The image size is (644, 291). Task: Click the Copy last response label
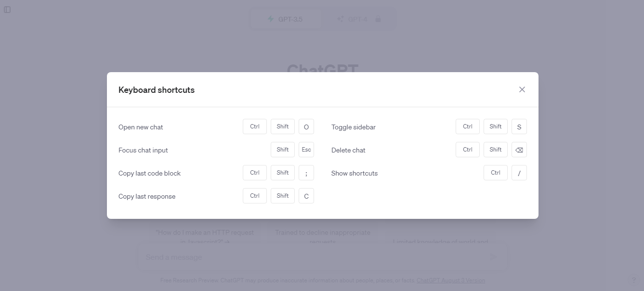click(x=147, y=196)
